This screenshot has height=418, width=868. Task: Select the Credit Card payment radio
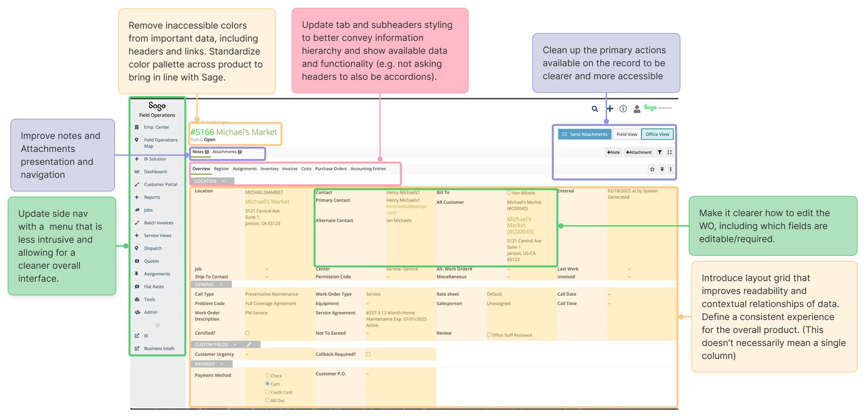267,392
